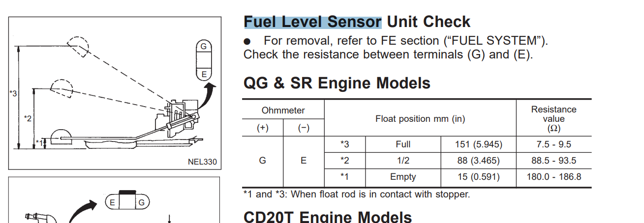The height and width of the screenshot is (223, 644).
Task: Click the highlighted "Fuel Level Sensor" heading text
Action: pos(312,22)
